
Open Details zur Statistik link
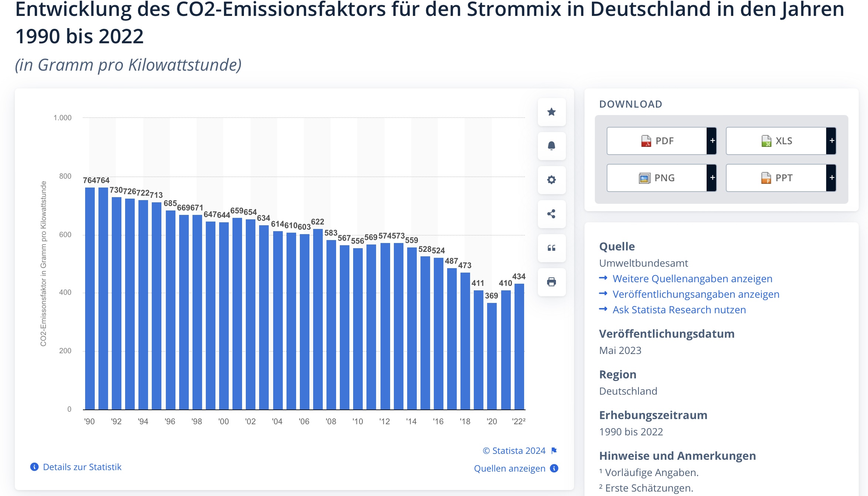tap(82, 467)
